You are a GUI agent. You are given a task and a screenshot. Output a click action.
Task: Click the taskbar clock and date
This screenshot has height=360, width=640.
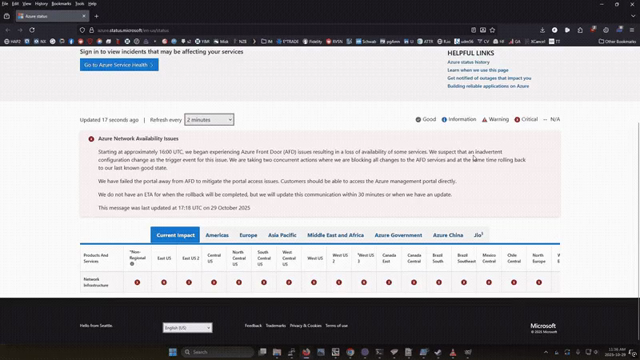617,352
